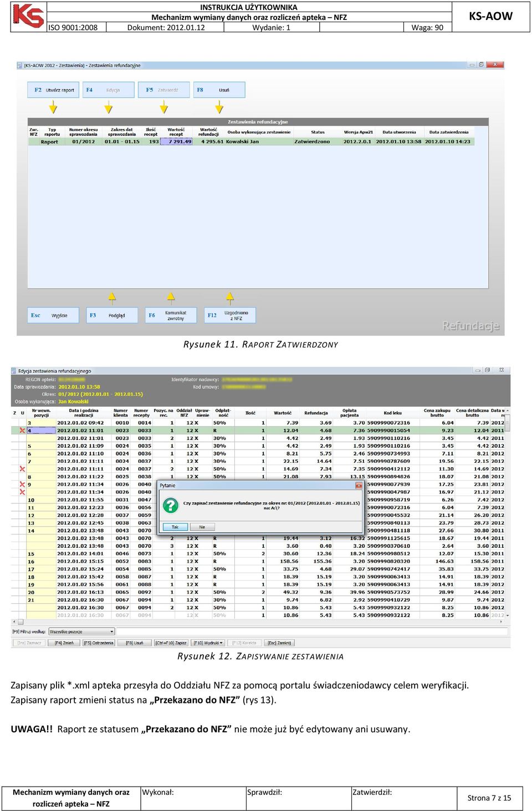Click the F8 Usuń button in the Zestawienia refundacyjne window
Viewport: 532px width, 811px height.
pyautogui.click(x=219, y=90)
